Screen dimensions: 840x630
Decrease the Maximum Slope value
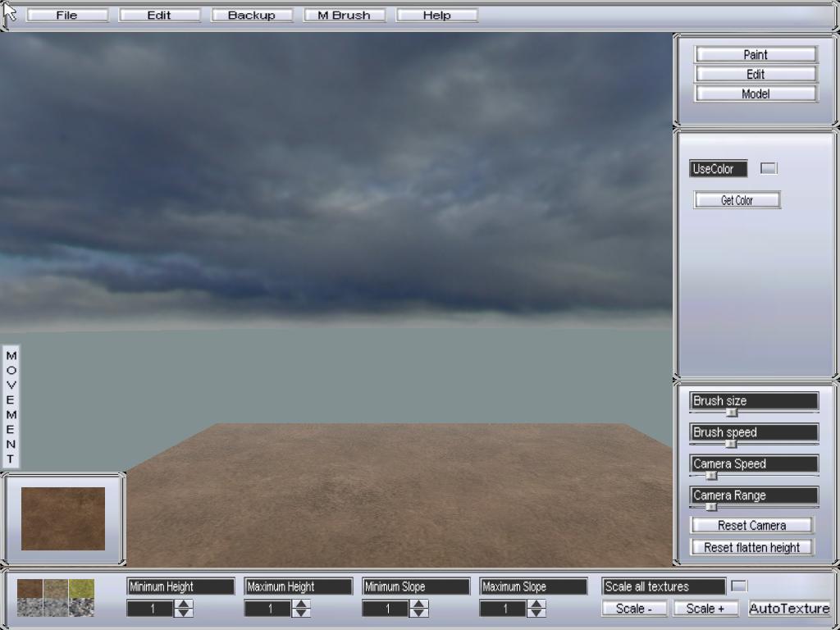[536, 613]
